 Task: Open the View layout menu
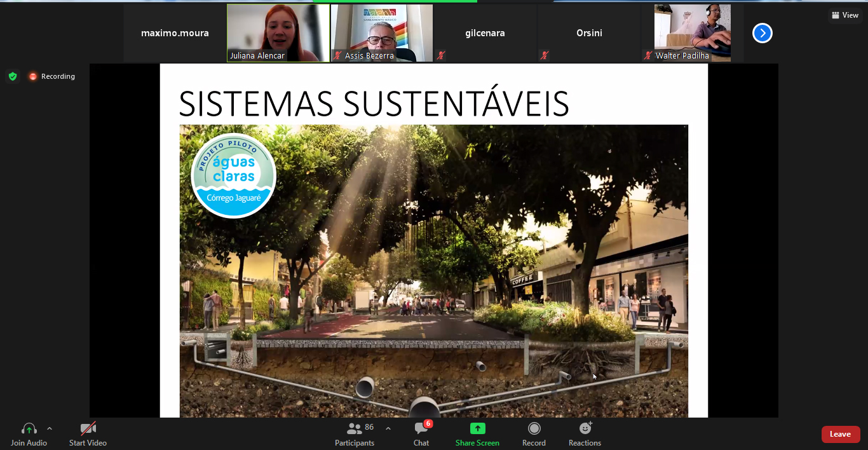(845, 15)
